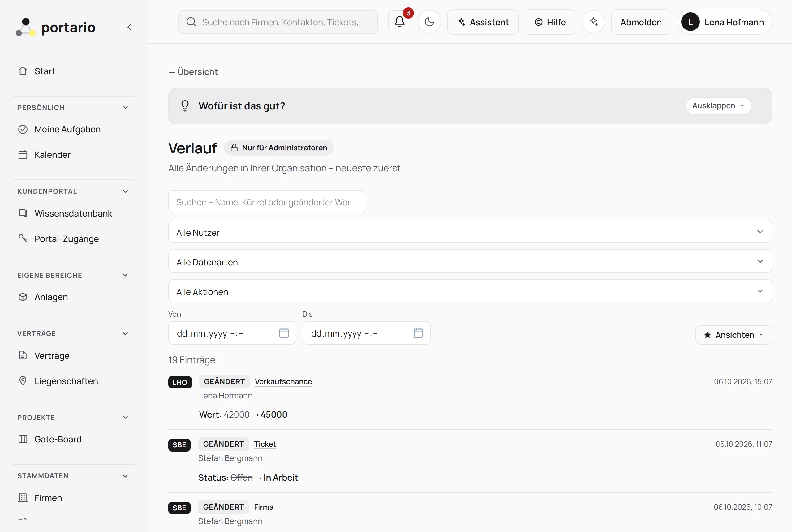Screen dimensions: 792x532
Task: Open Kalender in the sidebar
Action: click(74, 155)
